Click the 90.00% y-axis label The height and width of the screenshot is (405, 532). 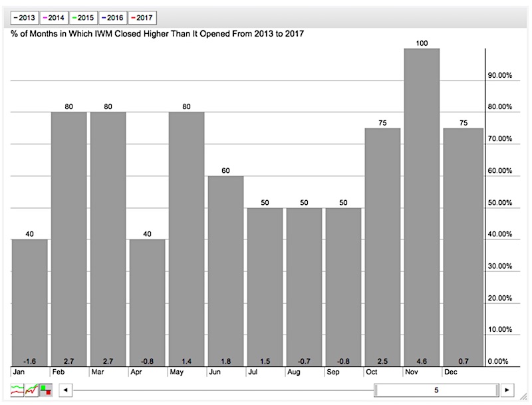pos(500,75)
